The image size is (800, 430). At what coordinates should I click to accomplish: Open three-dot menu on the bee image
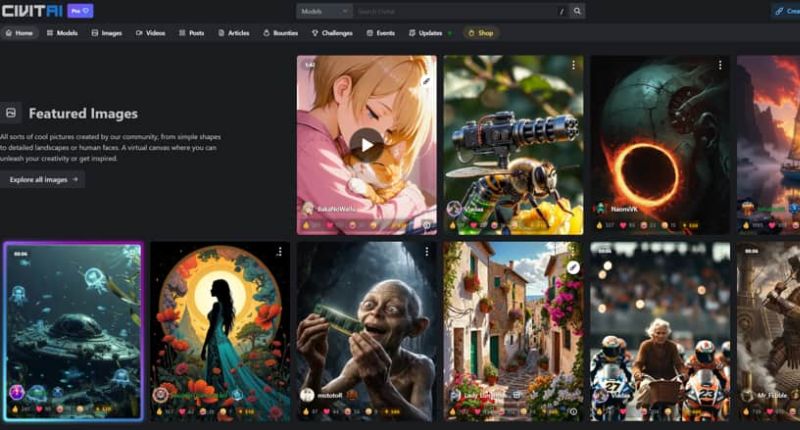coord(573,65)
